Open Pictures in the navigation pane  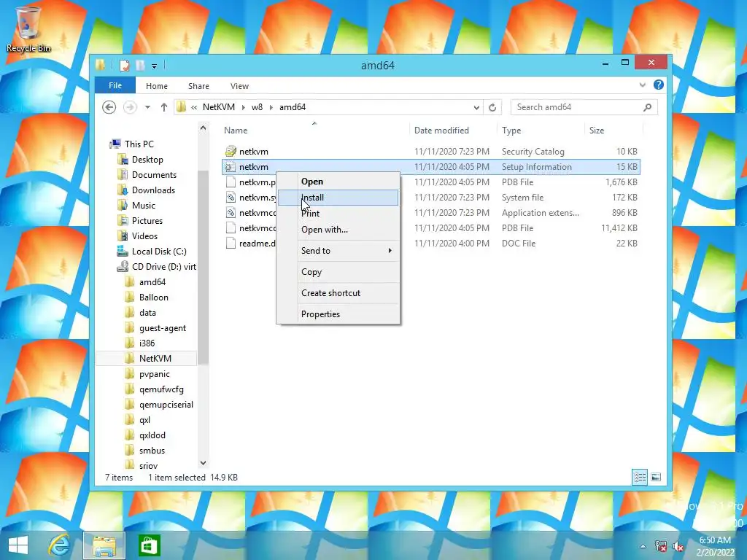pos(147,220)
